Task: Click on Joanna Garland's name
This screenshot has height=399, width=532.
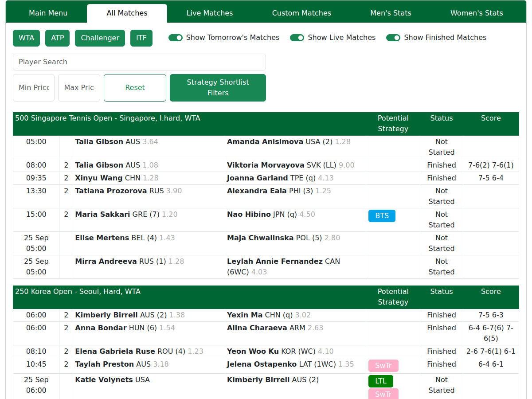Action: [x=258, y=178]
